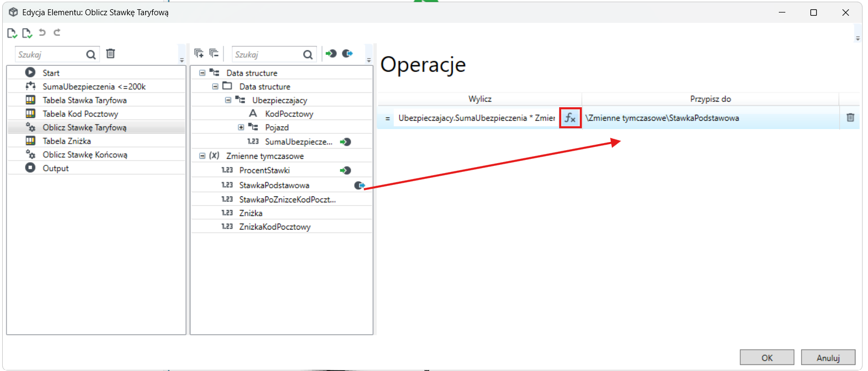Click the magnifier in the data structure search
The width and height of the screenshot is (868, 371).
coord(308,54)
